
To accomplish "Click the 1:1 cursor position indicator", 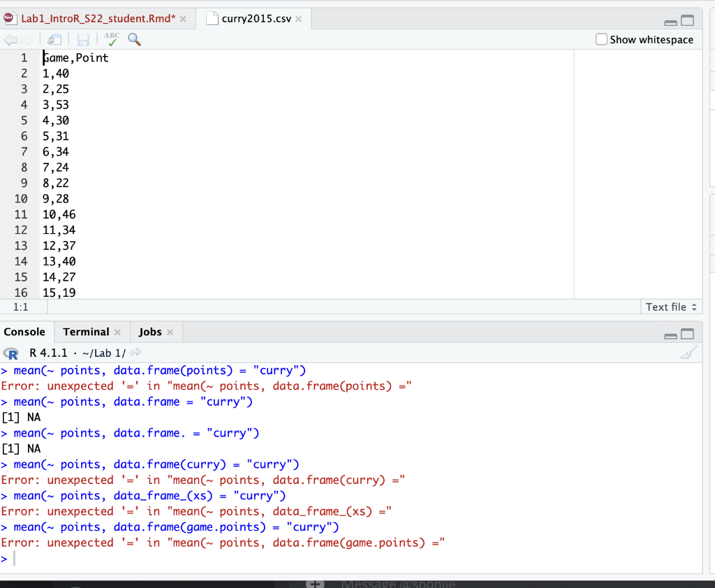I will click(22, 307).
